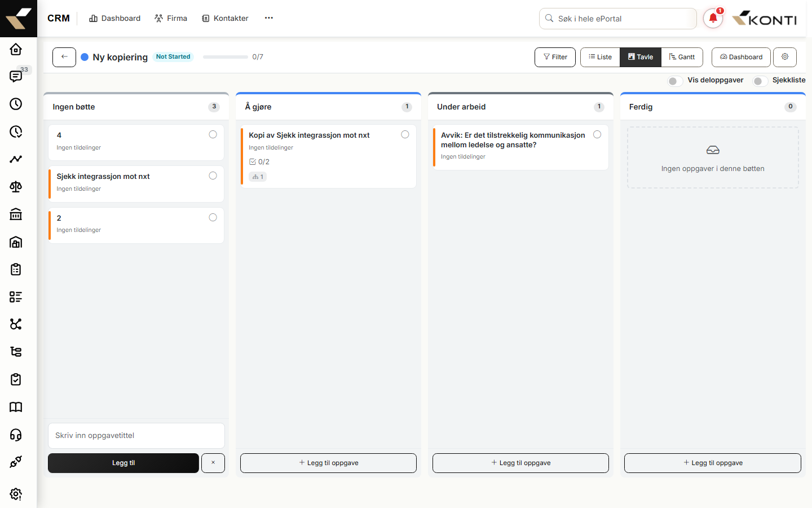Open the clock-with-arrow history icon
Viewport: 812px width, 508px height.
tap(16, 132)
